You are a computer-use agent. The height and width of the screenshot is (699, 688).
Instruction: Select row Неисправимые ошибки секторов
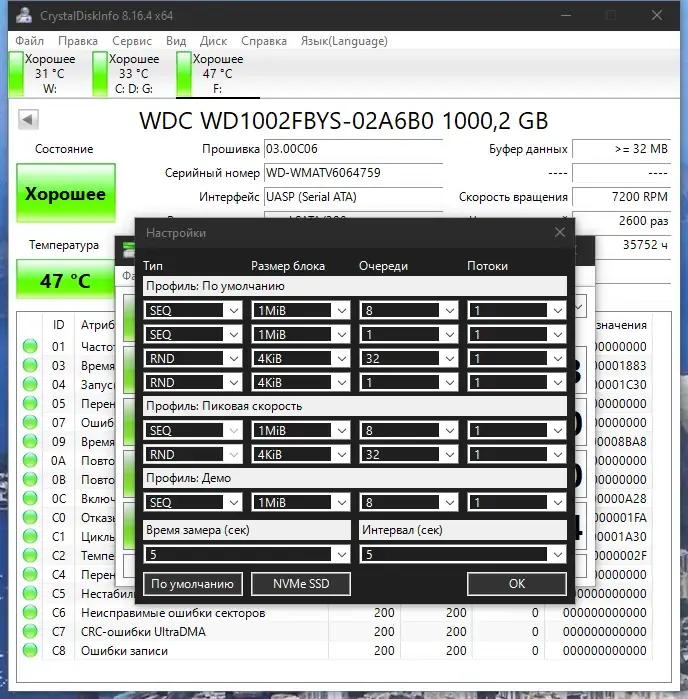[335, 613]
